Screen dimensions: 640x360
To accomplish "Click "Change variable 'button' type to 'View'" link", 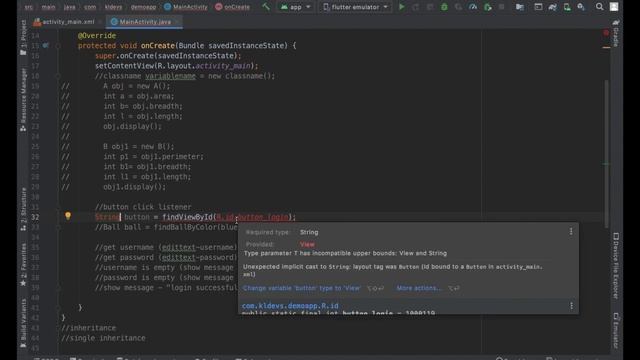I will pos(302,288).
